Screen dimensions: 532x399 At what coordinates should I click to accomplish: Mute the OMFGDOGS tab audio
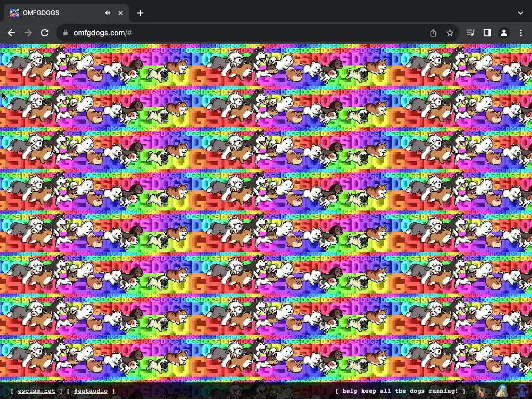(x=107, y=13)
